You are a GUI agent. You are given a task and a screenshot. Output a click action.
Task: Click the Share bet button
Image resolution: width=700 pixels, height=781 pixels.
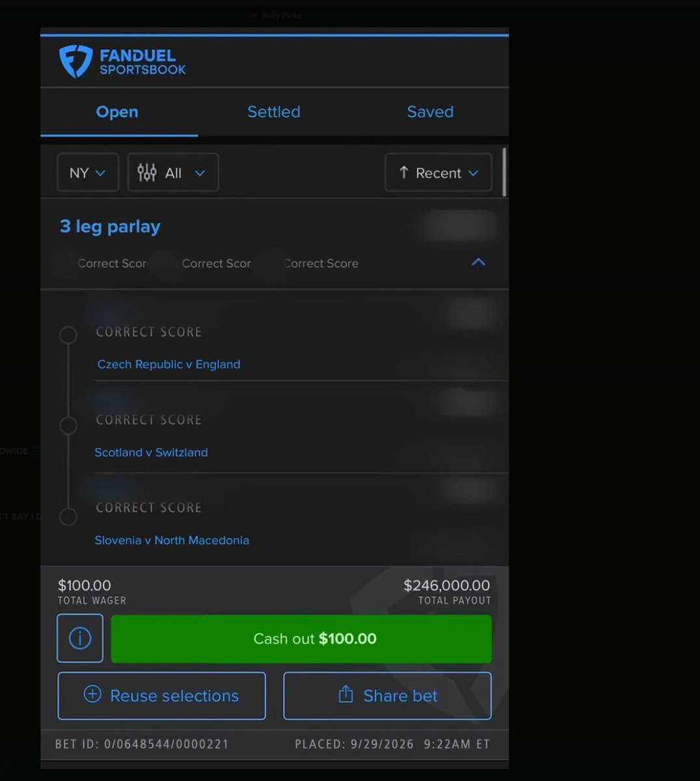387,696
